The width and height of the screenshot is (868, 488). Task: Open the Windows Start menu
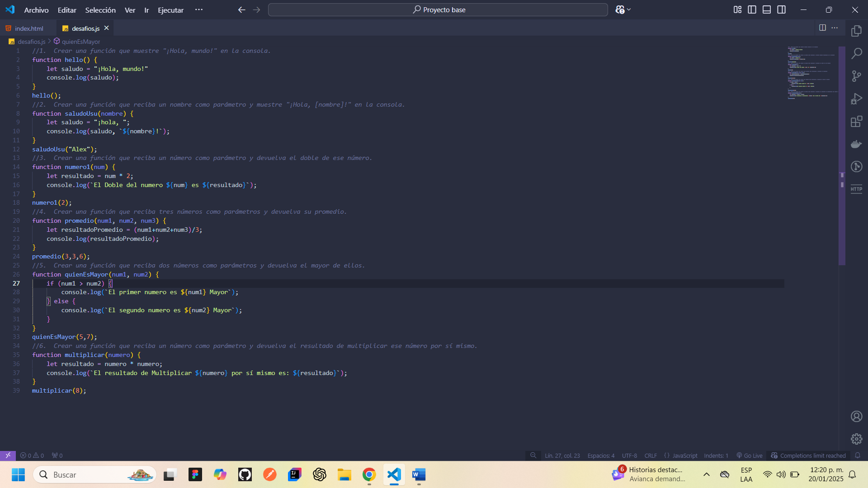click(x=18, y=474)
